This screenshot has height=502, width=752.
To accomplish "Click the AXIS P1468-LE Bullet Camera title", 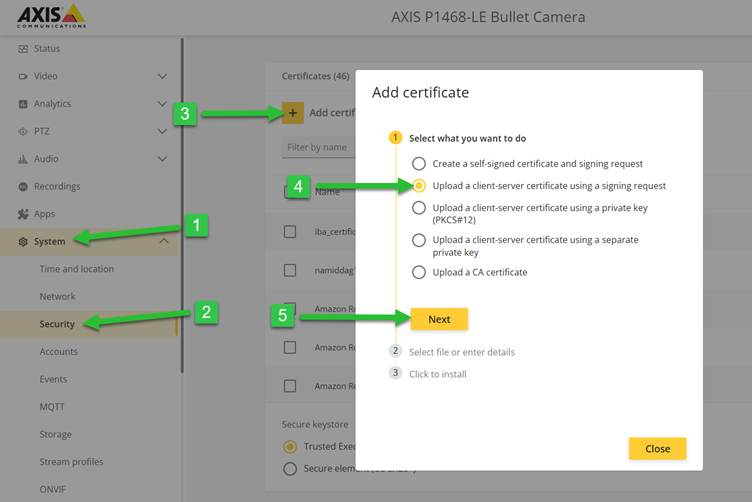I will 488,17.
